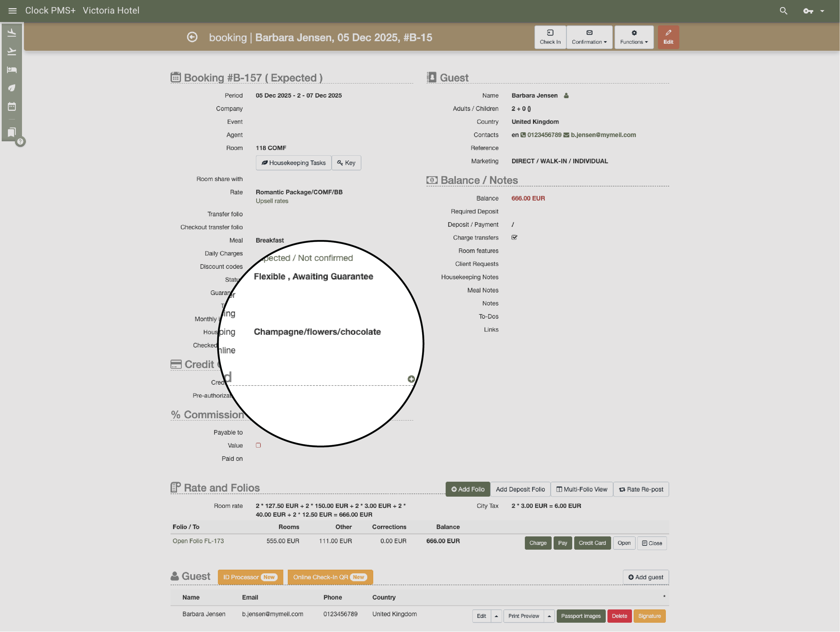Click the housekeeping leaf icon in sidebar
Viewport: 840px width, 632px height.
[x=12, y=88]
